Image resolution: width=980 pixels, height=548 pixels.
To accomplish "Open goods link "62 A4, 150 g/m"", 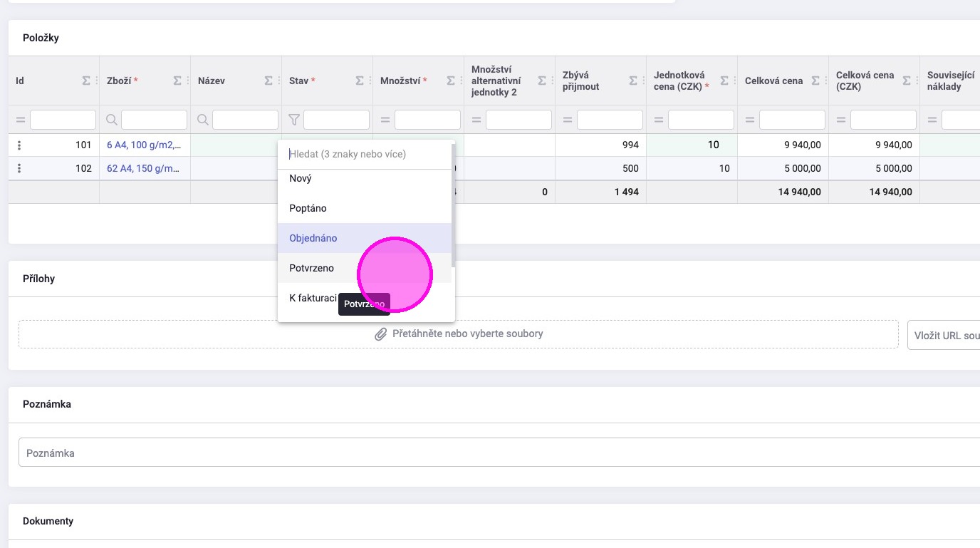I will tap(143, 169).
